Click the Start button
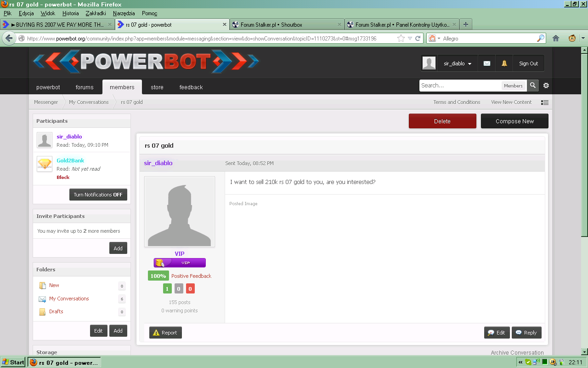588x368 pixels. pos(13,362)
